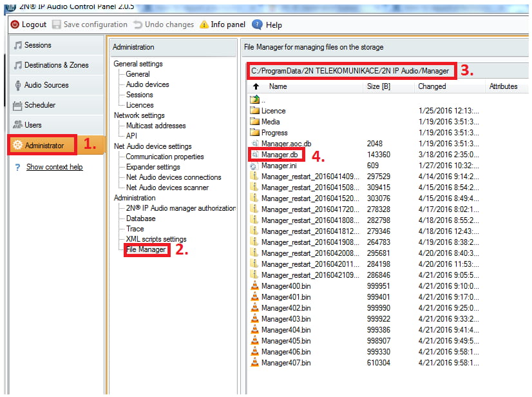532x397 pixels.
Task: Open XML scripts settings
Action: tap(157, 239)
